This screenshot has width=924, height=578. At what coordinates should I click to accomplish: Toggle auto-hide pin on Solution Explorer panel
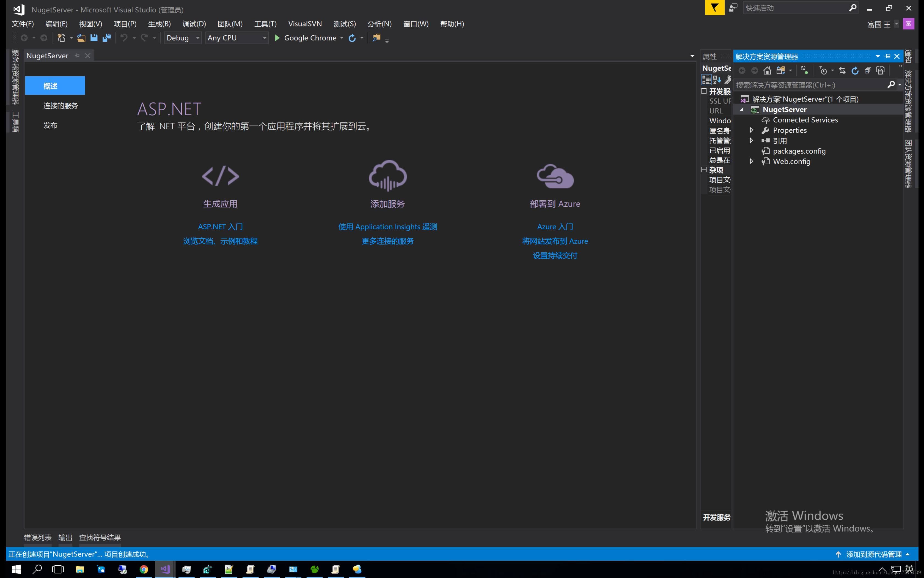pyautogui.click(x=887, y=56)
